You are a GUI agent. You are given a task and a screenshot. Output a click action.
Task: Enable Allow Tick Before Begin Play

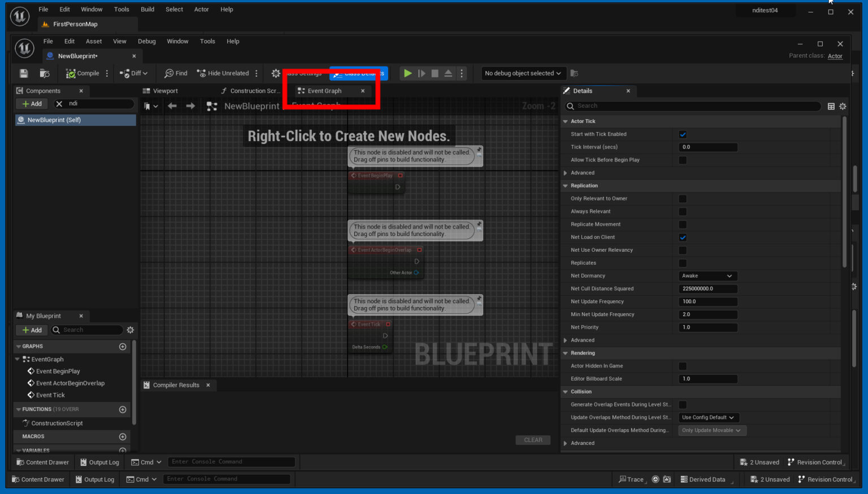683,160
